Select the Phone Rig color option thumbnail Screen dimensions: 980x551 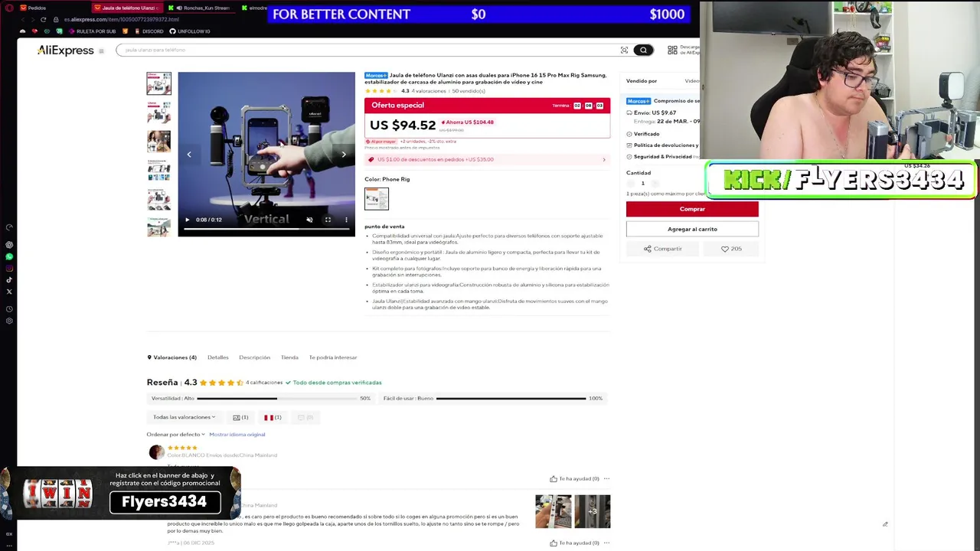(377, 199)
